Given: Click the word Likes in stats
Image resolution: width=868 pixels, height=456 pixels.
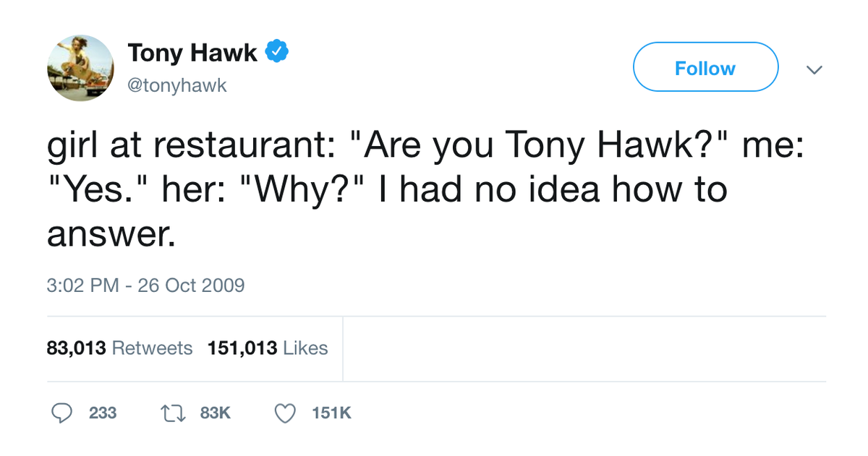Looking at the screenshot, I should click(x=305, y=348).
